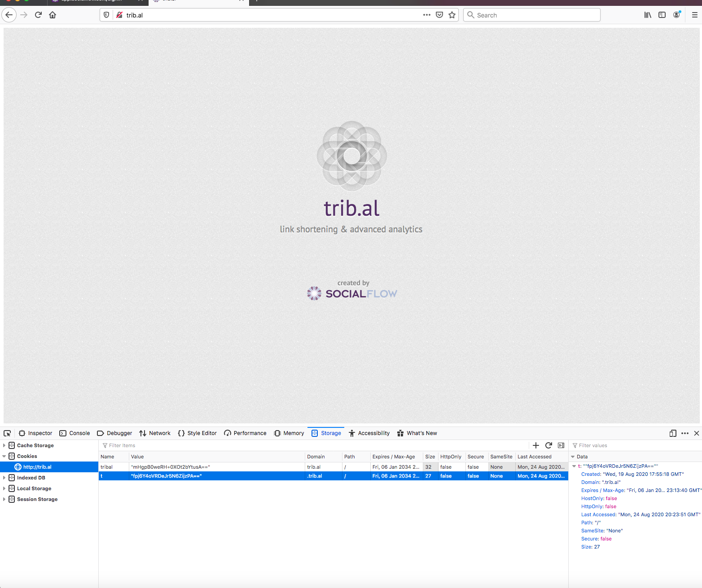Open the Firefox hamburger menu
This screenshot has width=702, height=588.
coord(694,15)
